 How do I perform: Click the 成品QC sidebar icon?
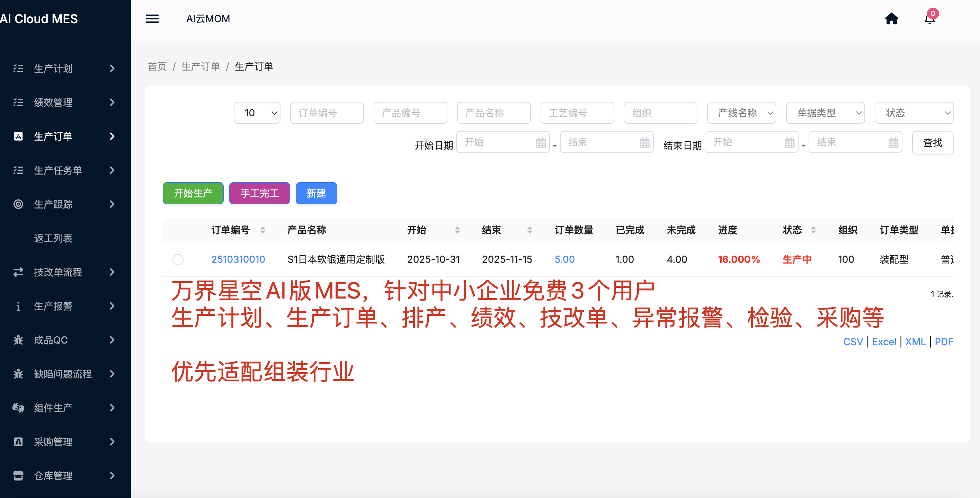[18, 340]
